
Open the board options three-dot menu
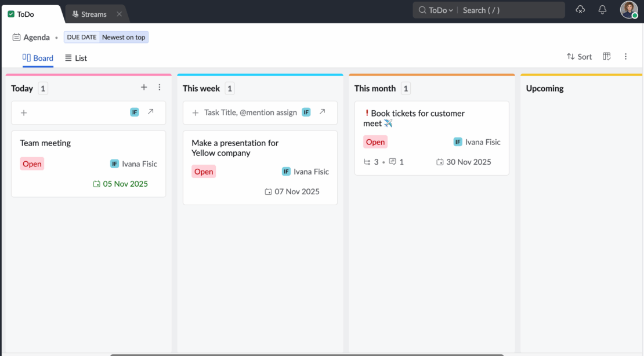coord(625,56)
